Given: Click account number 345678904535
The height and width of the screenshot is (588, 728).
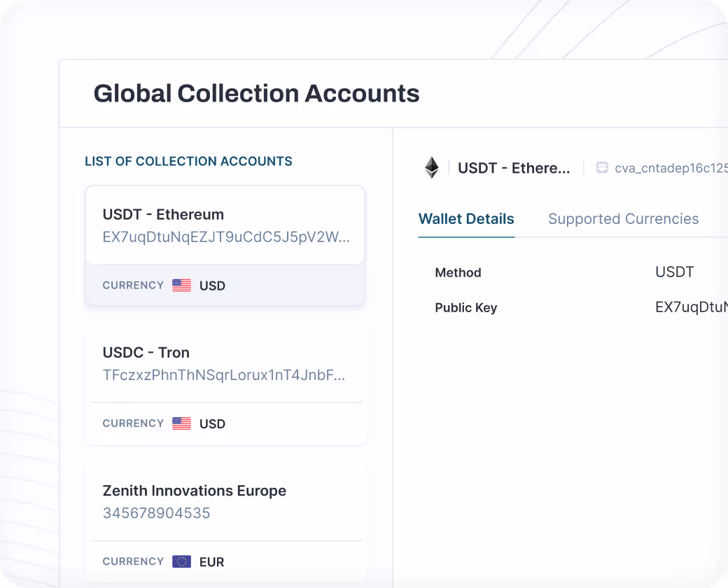Looking at the screenshot, I should [x=157, y=513].
